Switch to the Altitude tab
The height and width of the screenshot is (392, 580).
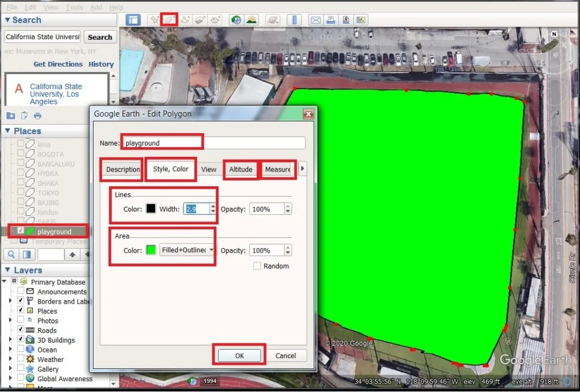coord(240,169)
